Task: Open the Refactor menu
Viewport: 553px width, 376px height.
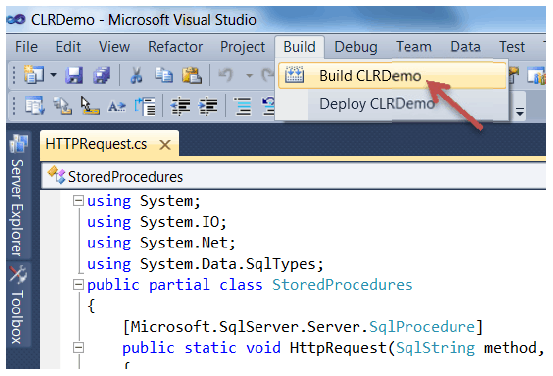Action: pos(175,47)
